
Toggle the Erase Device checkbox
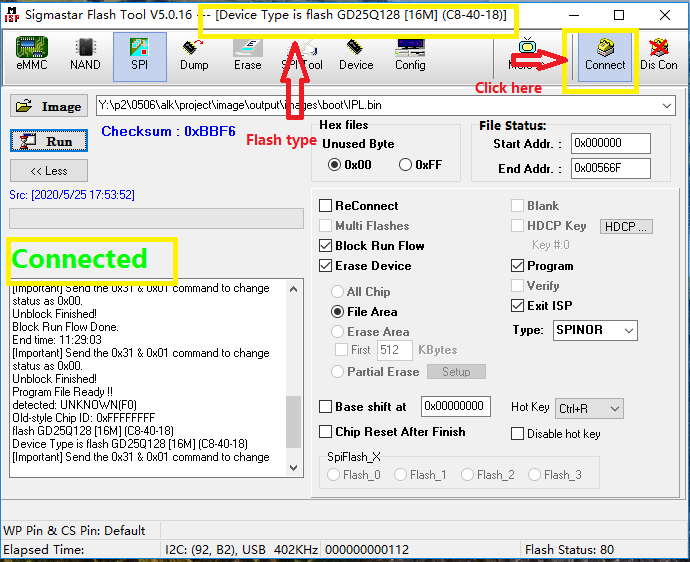tap(326, 266)
